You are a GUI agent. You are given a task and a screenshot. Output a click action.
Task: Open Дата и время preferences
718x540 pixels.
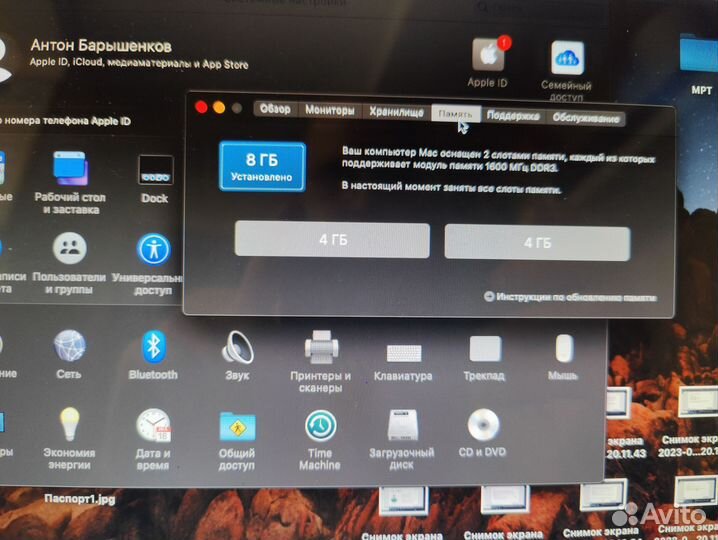[153, 425]
